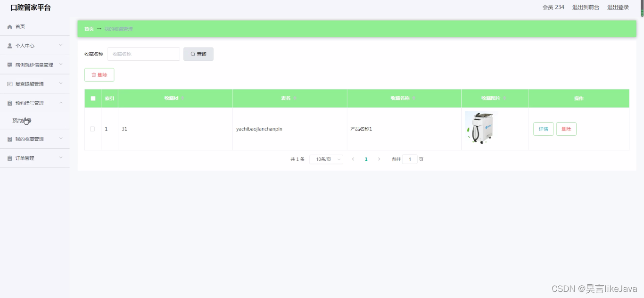644x298 pixels.
Task: Click the 收藏名称 search input field
Action: pyautogui.click(x=143, y=54)
